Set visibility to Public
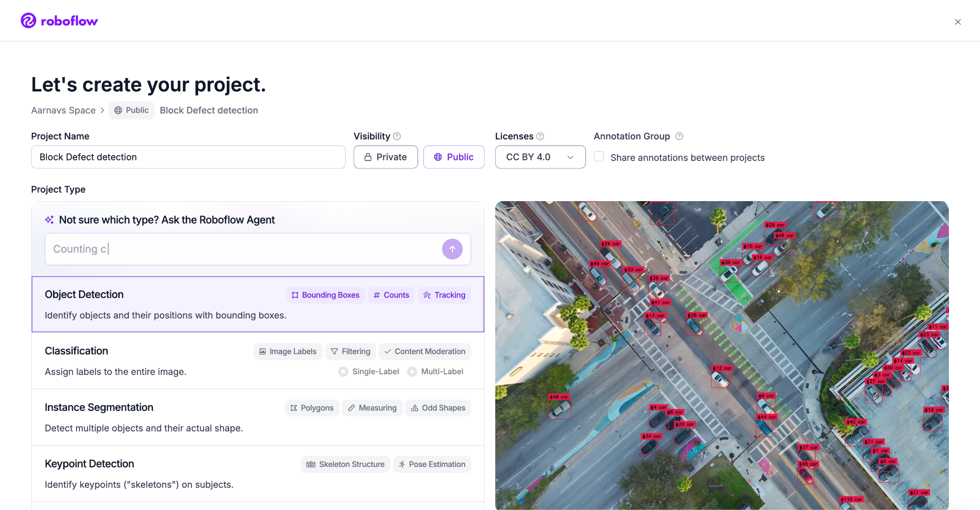980x510 pixels. [454, 157]
